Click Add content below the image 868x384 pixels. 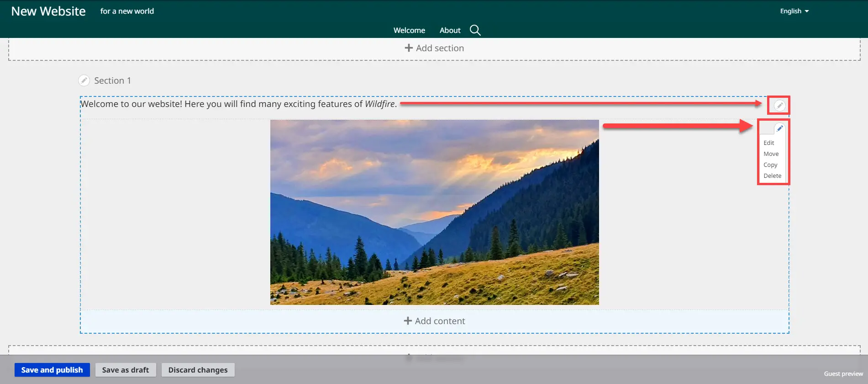coord(434,321)
